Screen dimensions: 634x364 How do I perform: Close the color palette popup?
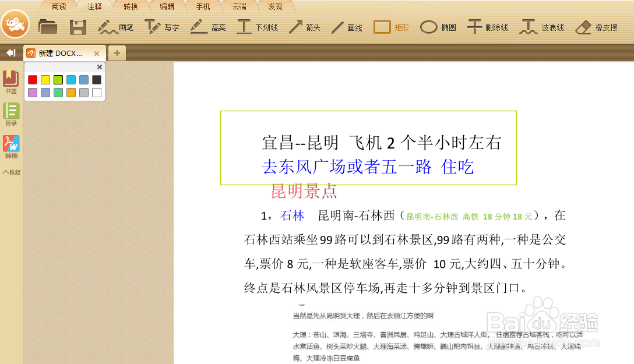click(100, 67)
